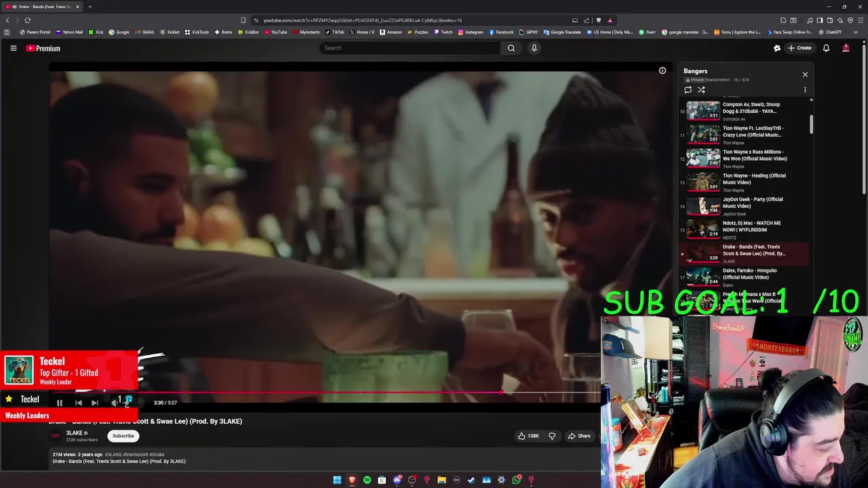Open #travisscott hashtag link
Viewport: 868px width, 488px height.
pos(136,455)
